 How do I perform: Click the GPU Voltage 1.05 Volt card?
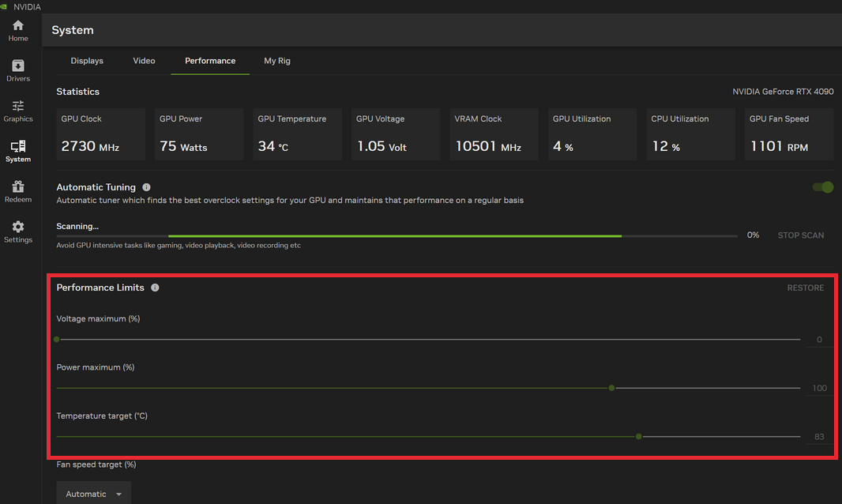395,134
